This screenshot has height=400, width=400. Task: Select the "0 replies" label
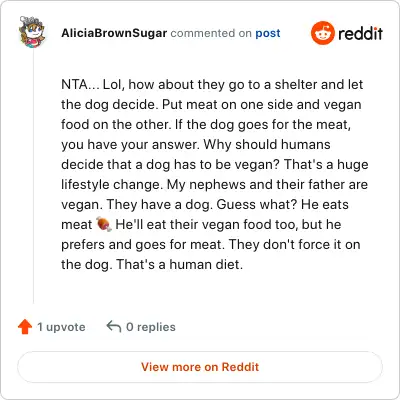[151, 327]
